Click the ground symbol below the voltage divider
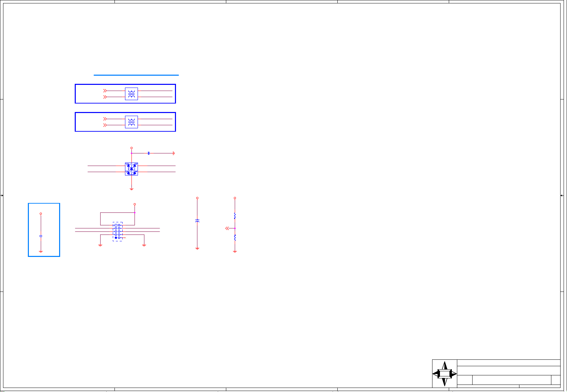This screenshot has width=567, height=392. (x=235, y=251)
